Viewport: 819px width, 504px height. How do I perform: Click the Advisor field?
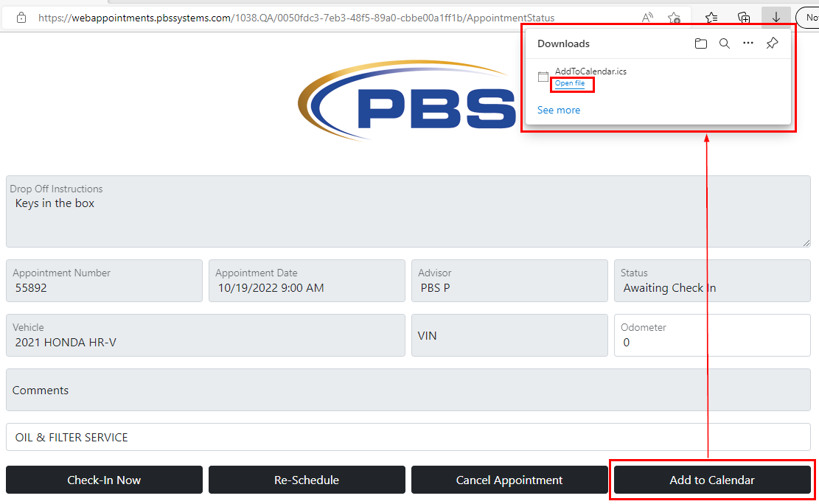(509, 281)
